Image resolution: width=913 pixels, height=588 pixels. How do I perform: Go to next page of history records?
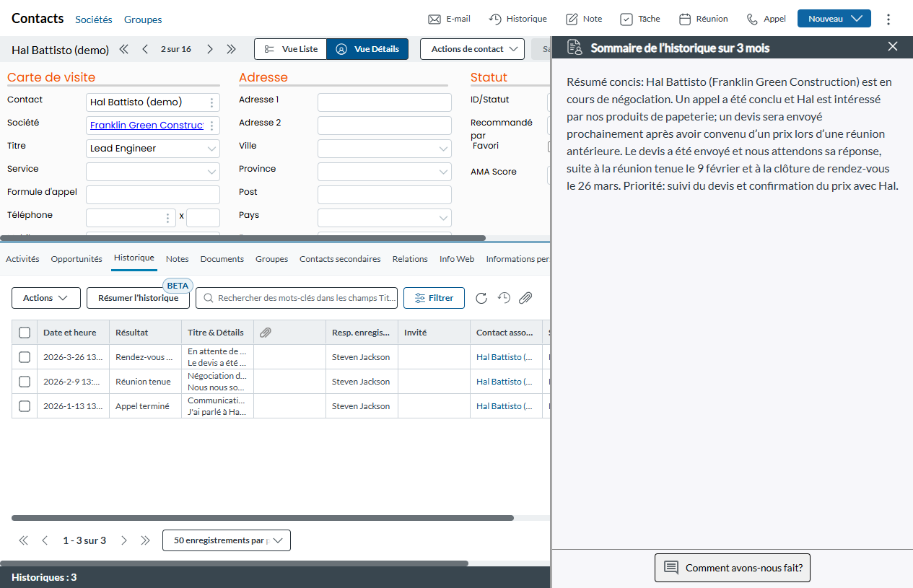[123, 540]
